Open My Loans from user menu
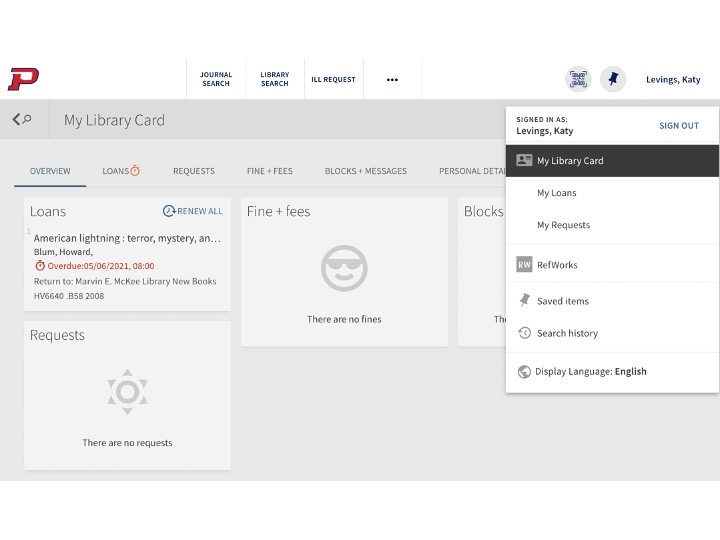Screen dimensions: 720x540 (556, 193)
